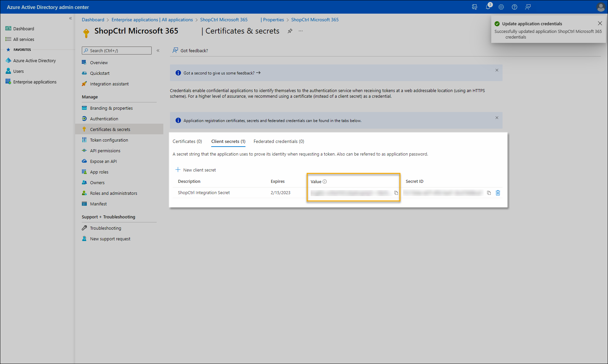The height and width of the screenshot is (364, 608).
Task: Click the Secret ID column header
Action: (414, 182)
